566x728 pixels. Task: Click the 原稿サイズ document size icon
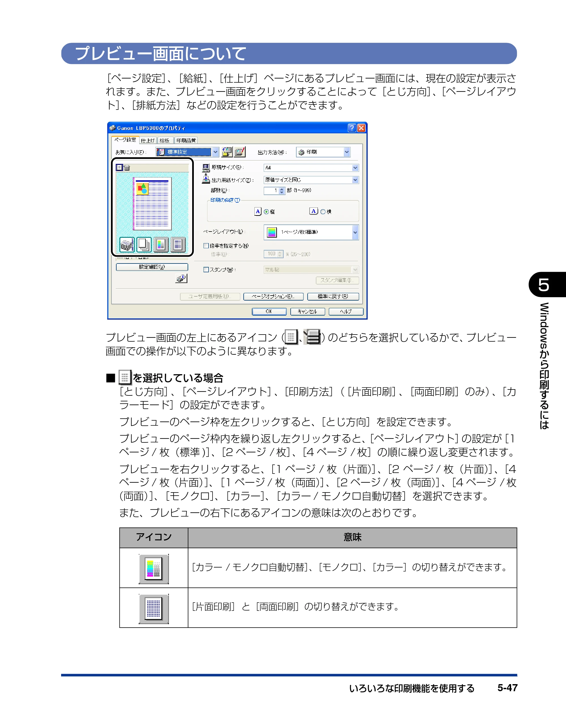coord(206,167)
